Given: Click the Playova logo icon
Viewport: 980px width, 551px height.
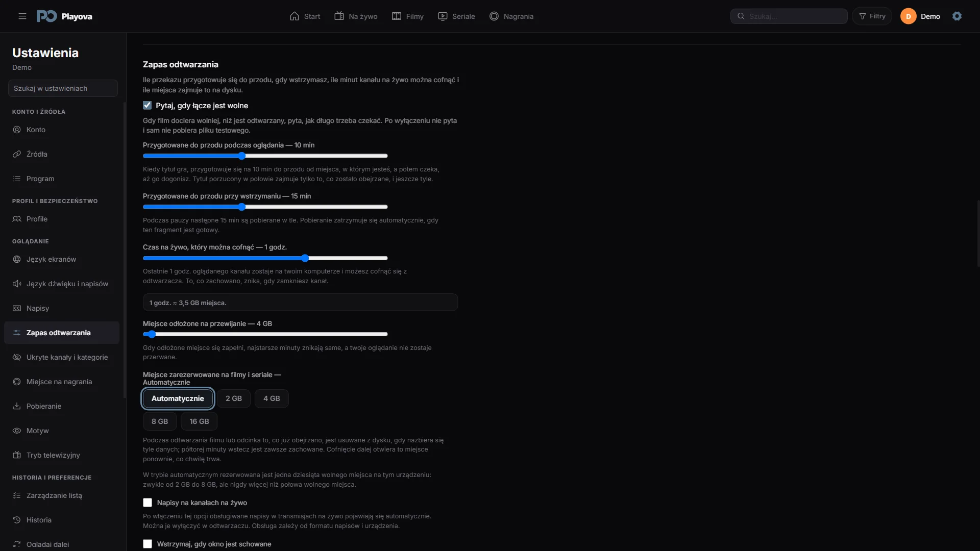Looking at the screenshot, I should 46,16.
